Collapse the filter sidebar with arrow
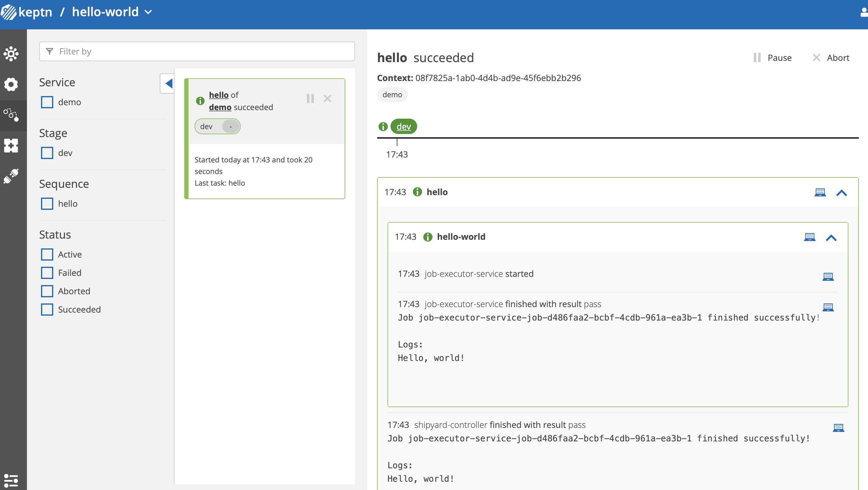The width and height of the screenshot is (868, 490). (x=167, y=83)
